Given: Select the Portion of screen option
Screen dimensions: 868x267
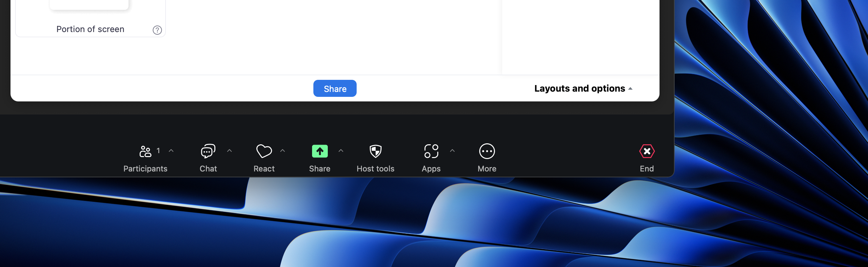Looking at the screenshot, I should click(90, 19).
